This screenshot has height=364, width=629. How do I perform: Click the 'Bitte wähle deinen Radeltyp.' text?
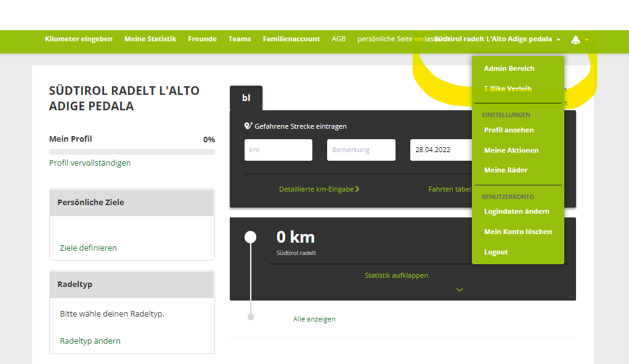(x=112, y=314)
